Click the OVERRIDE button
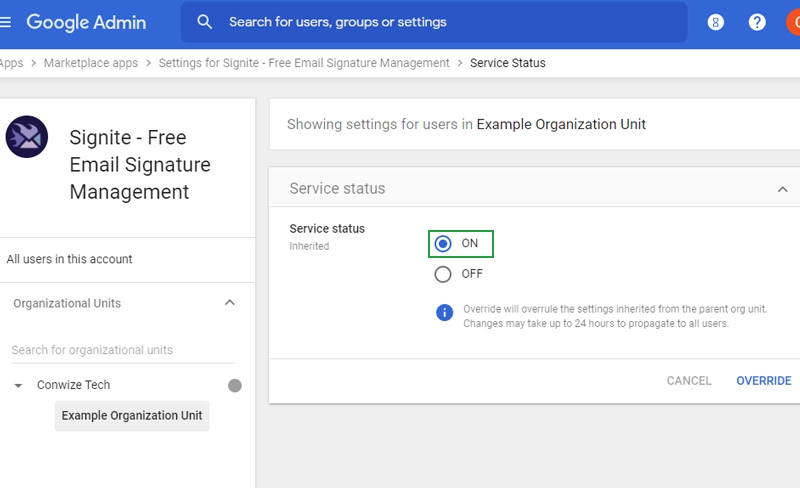Image resolution: width=800 pixels, height=488 pixels. pyautogui.click(x=764, y=381)
